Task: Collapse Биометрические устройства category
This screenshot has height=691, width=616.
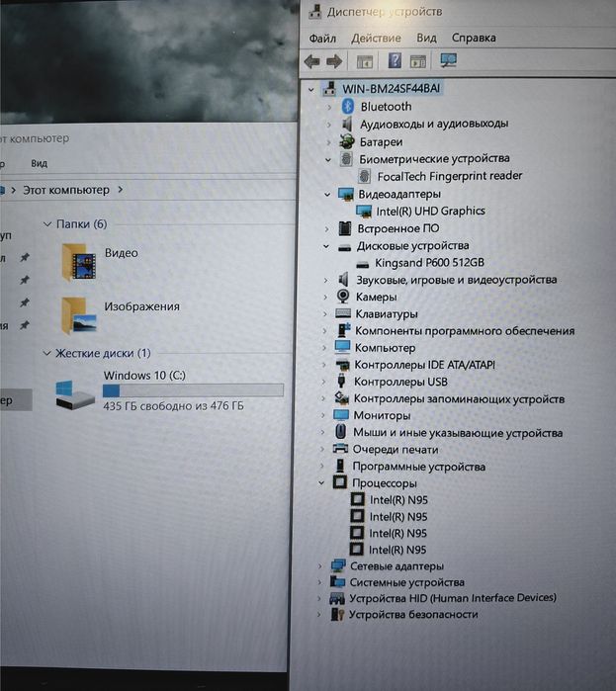Action: pos(328,159)
